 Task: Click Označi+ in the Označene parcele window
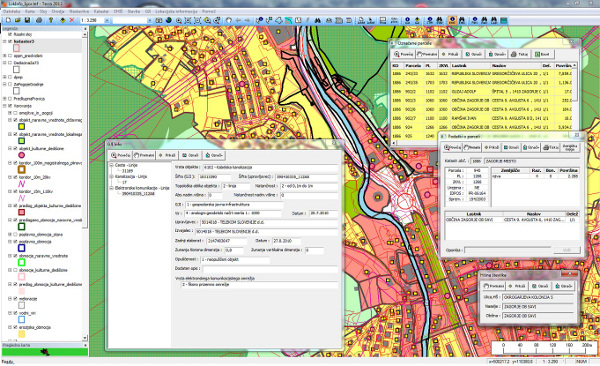pos(497,54)
